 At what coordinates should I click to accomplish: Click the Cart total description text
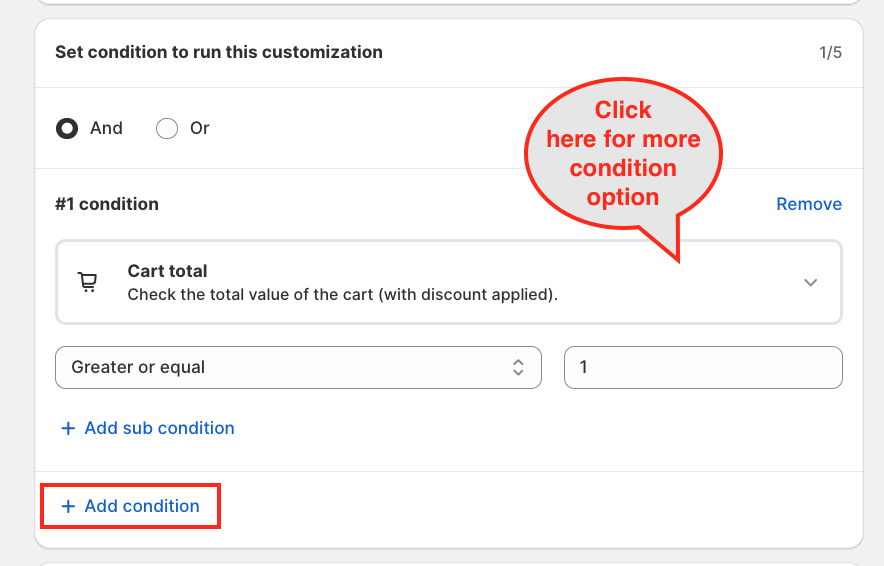(342, 295)
